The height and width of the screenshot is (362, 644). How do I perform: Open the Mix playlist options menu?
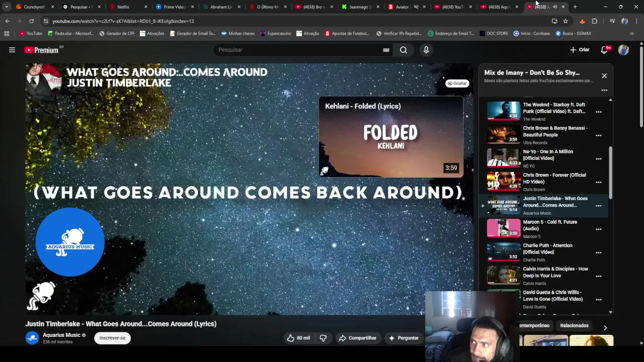pyautogui.click(x=604, y=90)
